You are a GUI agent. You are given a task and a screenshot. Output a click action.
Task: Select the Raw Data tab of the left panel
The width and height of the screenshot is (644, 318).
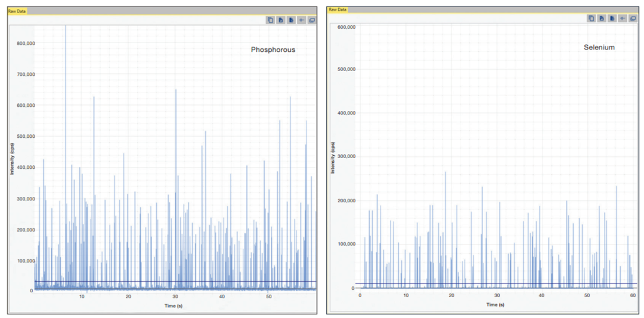(x=17, y=11)
